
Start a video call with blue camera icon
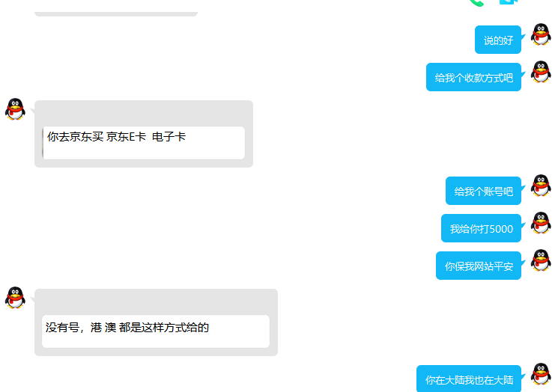[x=509, y=1]
